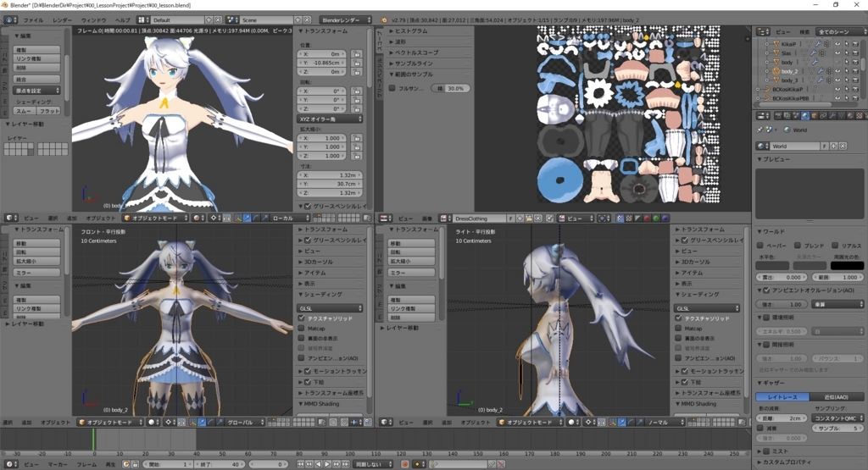This screenshot has height=470, width=868.
Task: Toggle selectability cursor icon for Slas
Action: (847, 53)
